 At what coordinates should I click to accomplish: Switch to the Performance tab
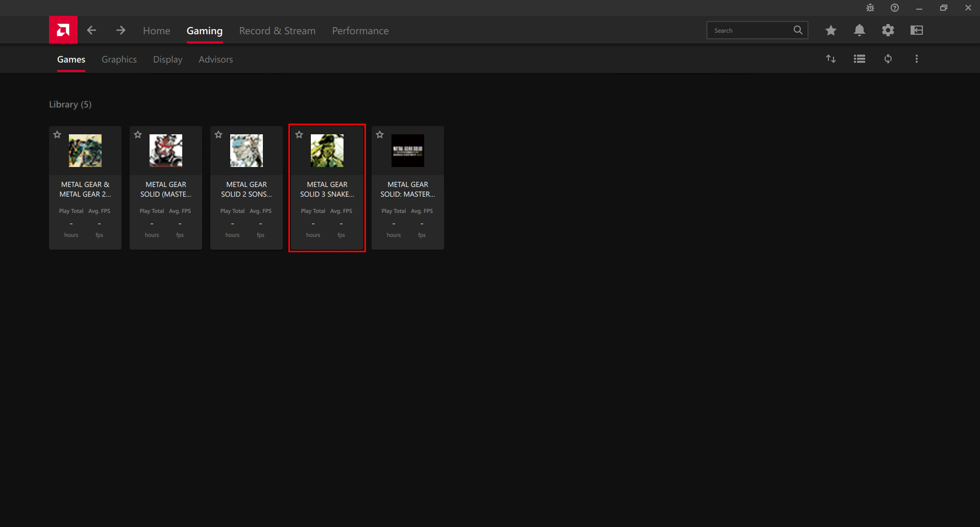click(360, 31)
